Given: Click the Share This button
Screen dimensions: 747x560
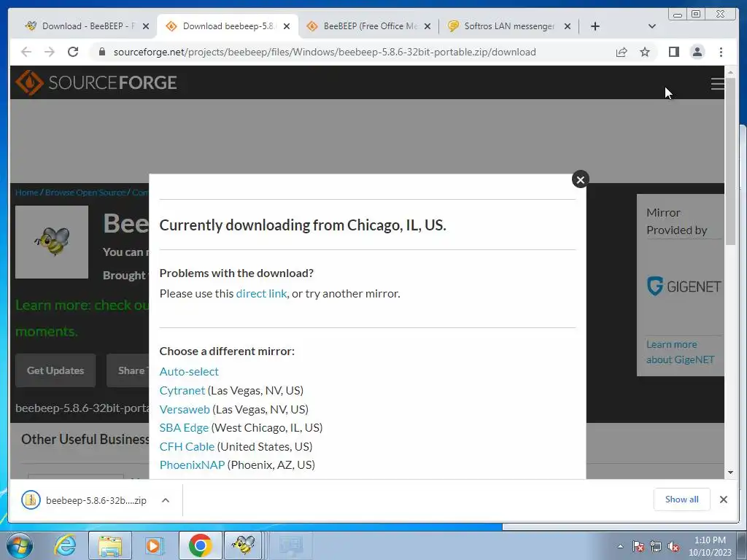Looking at the screenshot, I should (x=128, y=370).
